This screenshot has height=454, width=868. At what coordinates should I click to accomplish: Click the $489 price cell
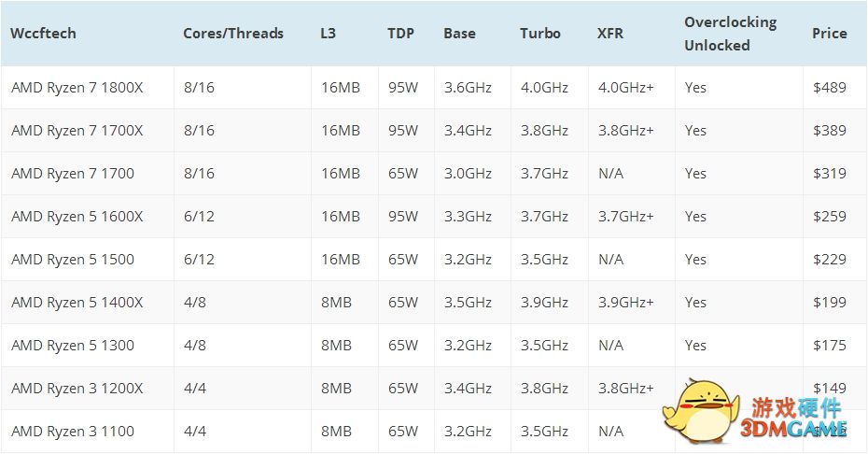pyautogui.click(x=830, y=88)
